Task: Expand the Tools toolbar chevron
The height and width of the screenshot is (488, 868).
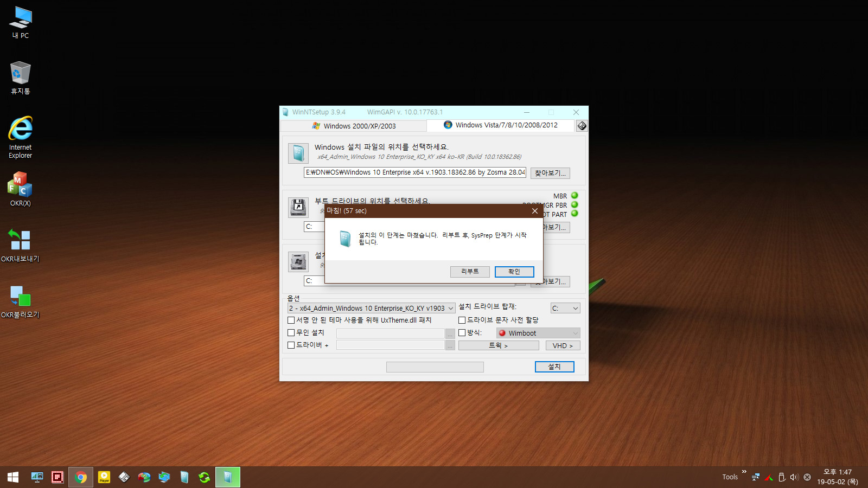Action: (744, 472)
